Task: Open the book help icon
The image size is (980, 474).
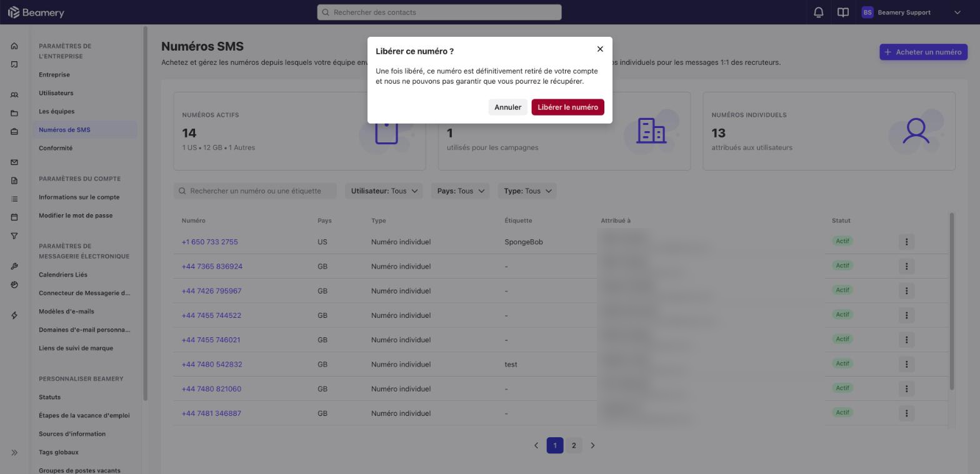Action: click(x=843, y=12)
